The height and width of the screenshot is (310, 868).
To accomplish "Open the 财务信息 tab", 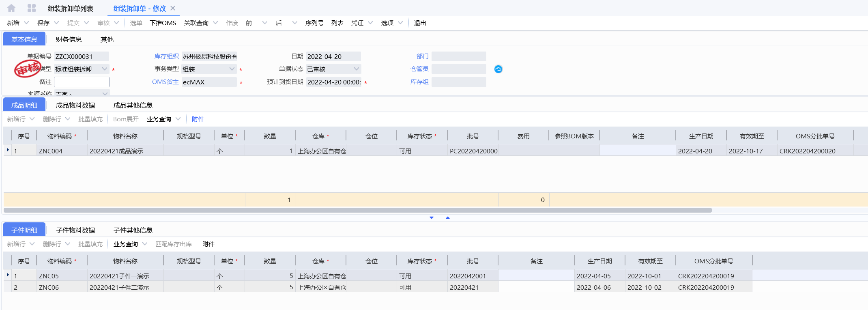I will point(69,39).
